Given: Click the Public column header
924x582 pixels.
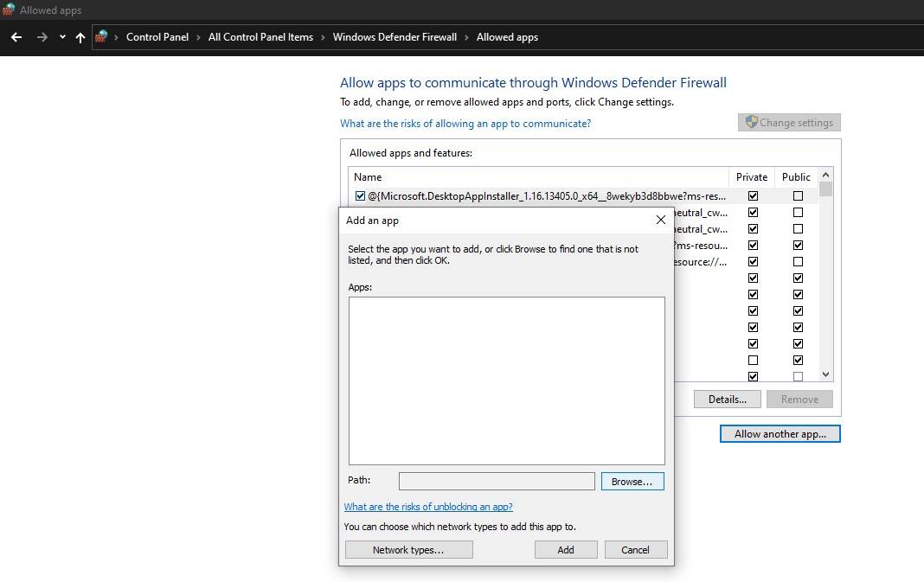Looking at the screenshot, I should coord(796,176).
